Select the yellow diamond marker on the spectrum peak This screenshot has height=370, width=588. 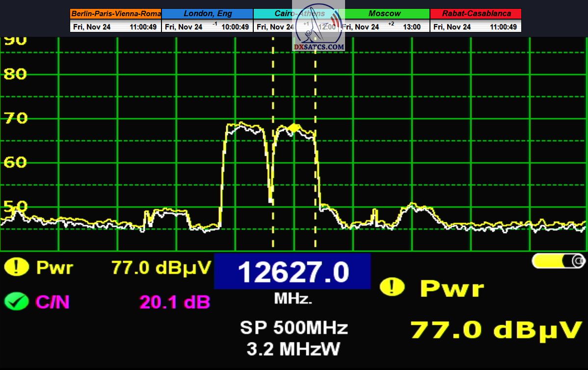[293, 128]
